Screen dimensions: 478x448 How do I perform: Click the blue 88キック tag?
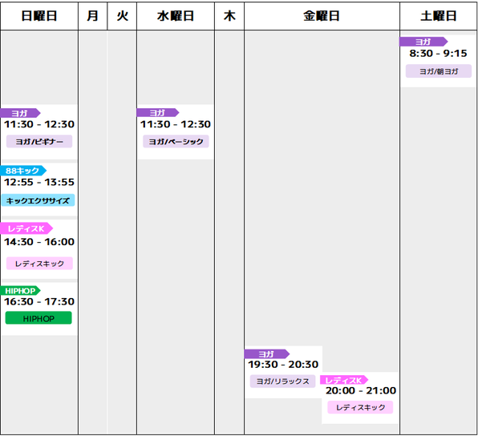click(23, 171)
